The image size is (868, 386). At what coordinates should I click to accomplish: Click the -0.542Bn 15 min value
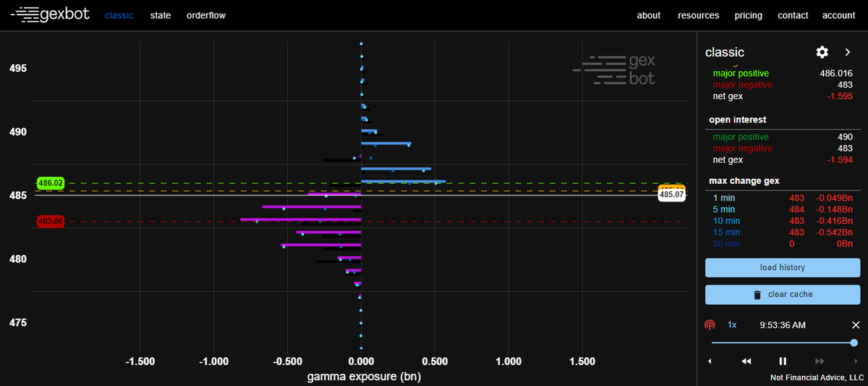(x=834, y=232)
